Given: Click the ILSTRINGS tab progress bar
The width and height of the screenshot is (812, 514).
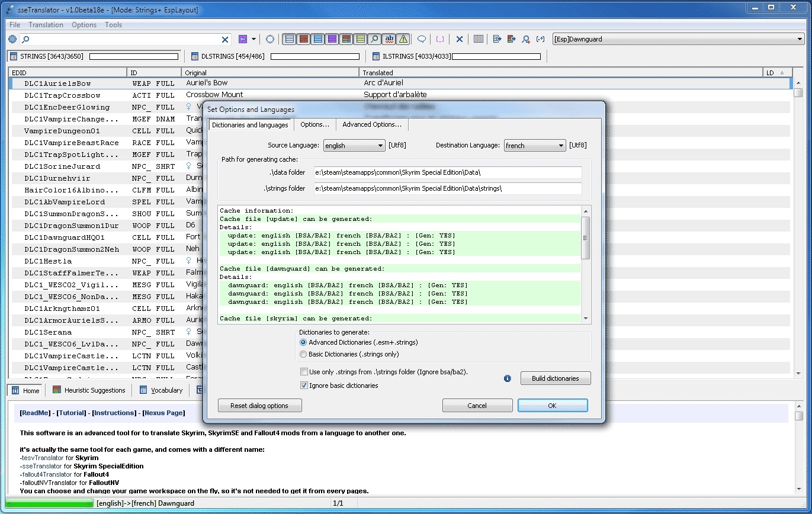Looking at the screenshot, I should [x=496, y=57].
